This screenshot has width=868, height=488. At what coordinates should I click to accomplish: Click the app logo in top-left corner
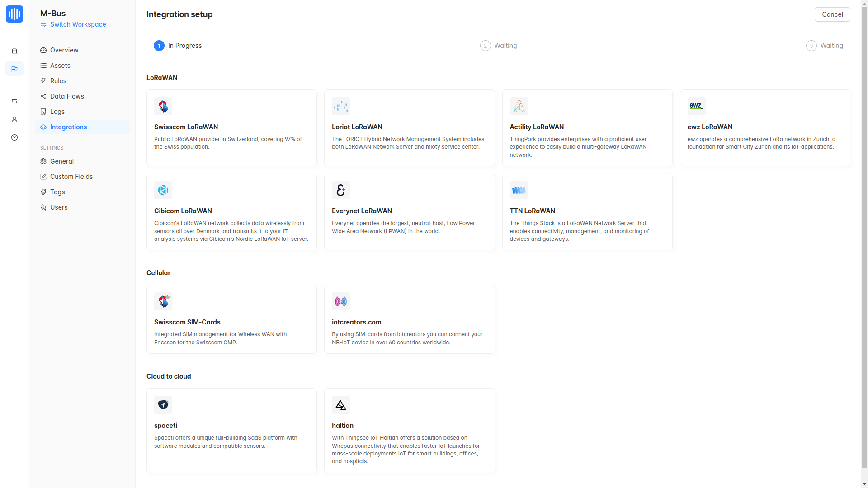14,14
